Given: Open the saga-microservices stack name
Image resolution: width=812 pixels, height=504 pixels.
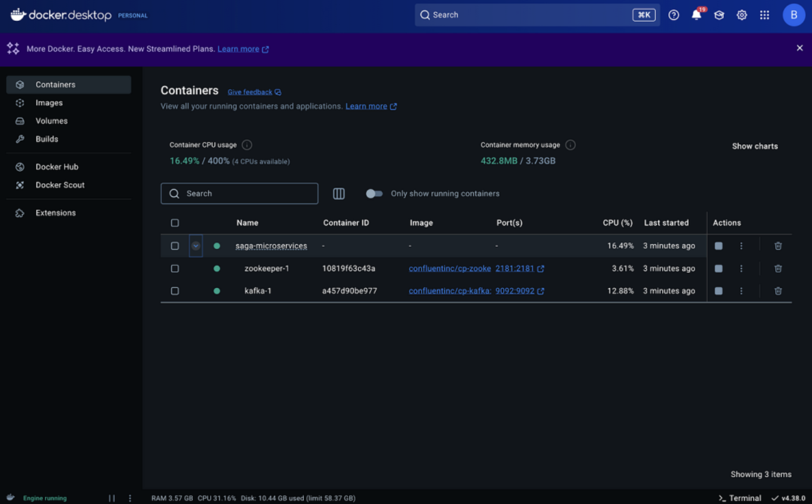Looking at the screenshot, I should coord(271,246).
